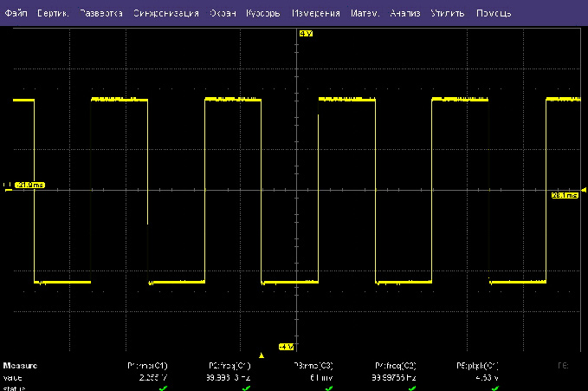Select the P4:freq(C2) measurement column
The height and width of the screenshot is (391, 588).
(x=396, y=366)
